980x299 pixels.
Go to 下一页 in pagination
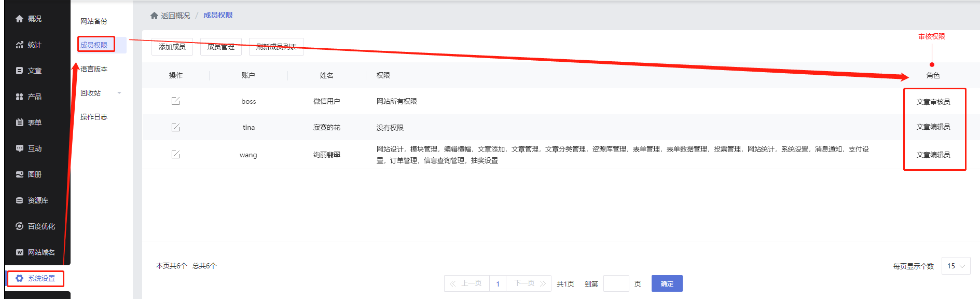(x=529, y=283)
